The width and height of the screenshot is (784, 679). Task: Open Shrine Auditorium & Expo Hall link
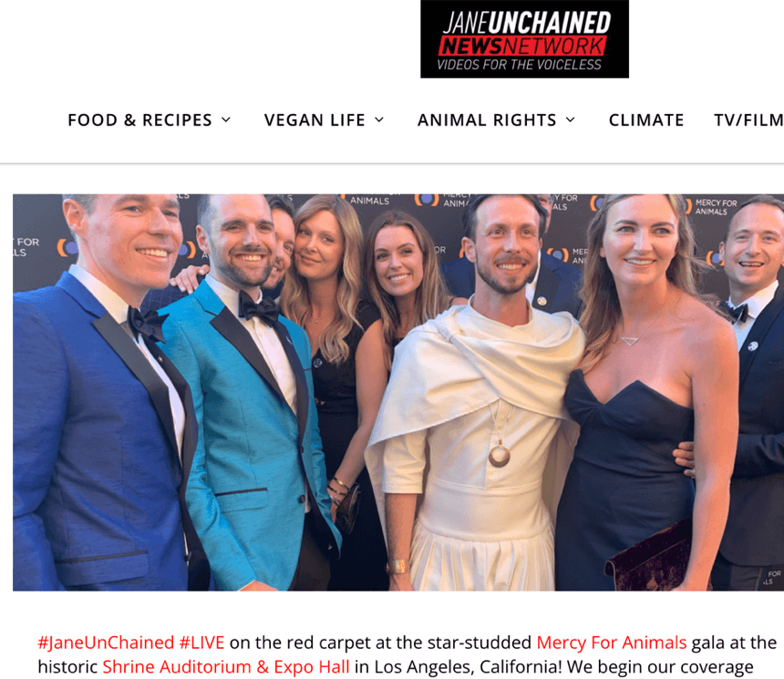[x=226, y=667]
